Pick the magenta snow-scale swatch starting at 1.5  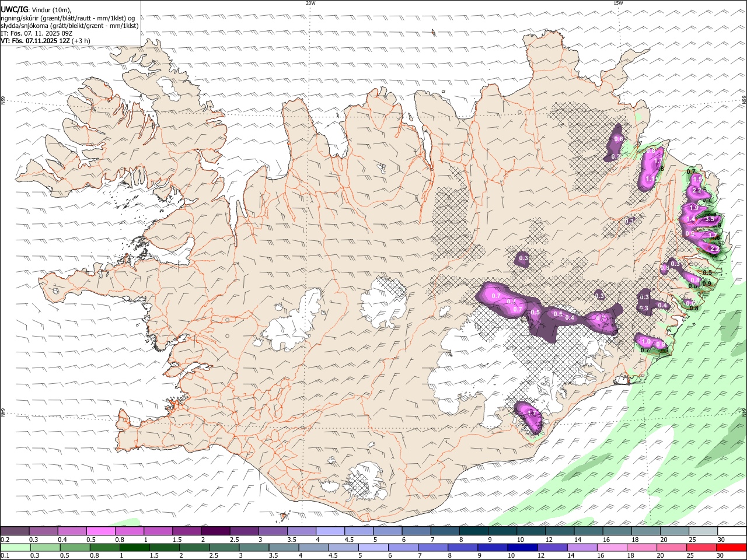click(187, 531)
